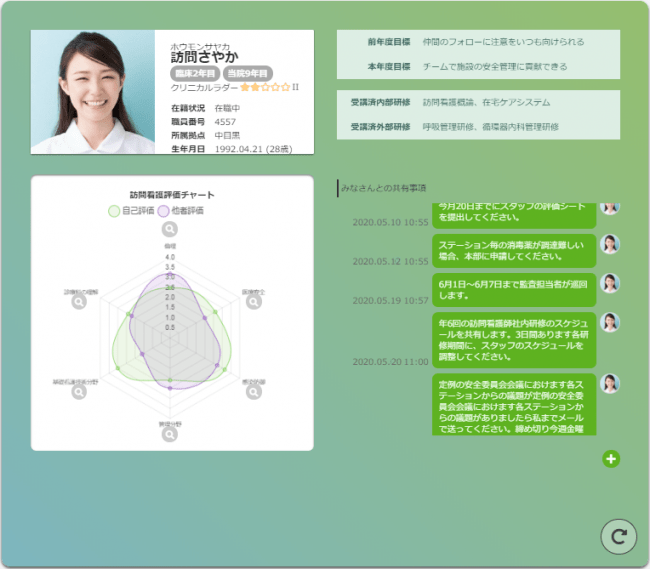
Task: Toggle 他者評価 legend in radar chart
Action: 180,211
